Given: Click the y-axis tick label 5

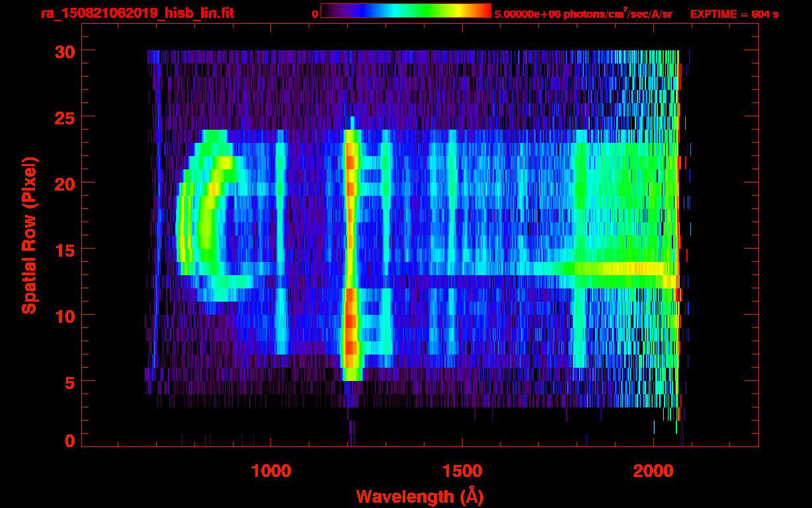Looking at the screenshot, I should [69, 382].
